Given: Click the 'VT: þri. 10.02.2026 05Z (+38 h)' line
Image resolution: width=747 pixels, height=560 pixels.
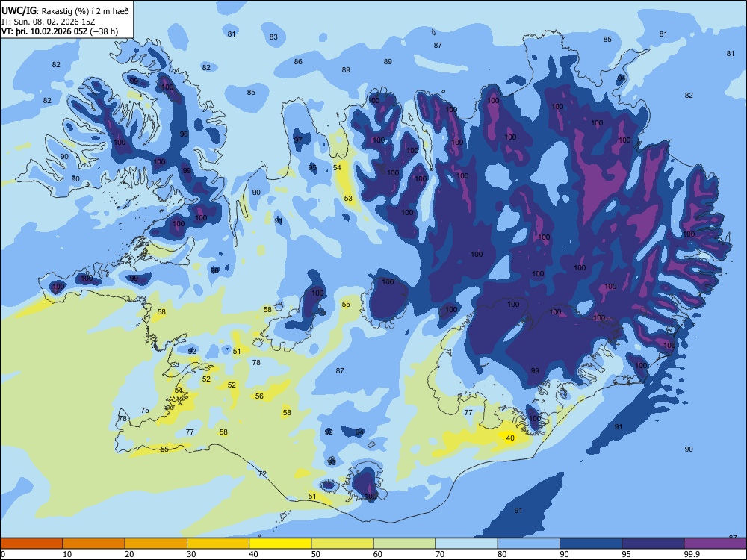Looking at the screenshot, I should [x=60, y=31].
